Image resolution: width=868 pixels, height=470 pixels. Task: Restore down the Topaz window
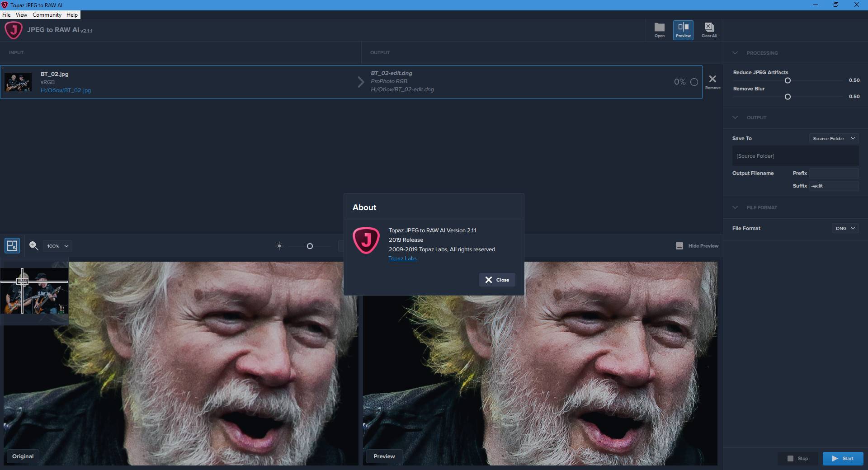pos(836,5)
